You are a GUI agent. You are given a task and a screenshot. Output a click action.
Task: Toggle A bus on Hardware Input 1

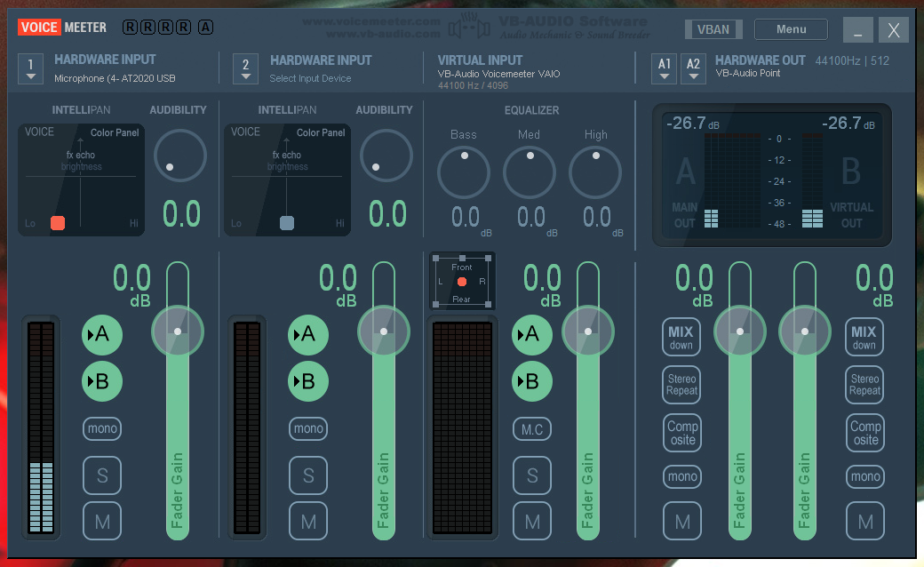[x=102, y=334]
